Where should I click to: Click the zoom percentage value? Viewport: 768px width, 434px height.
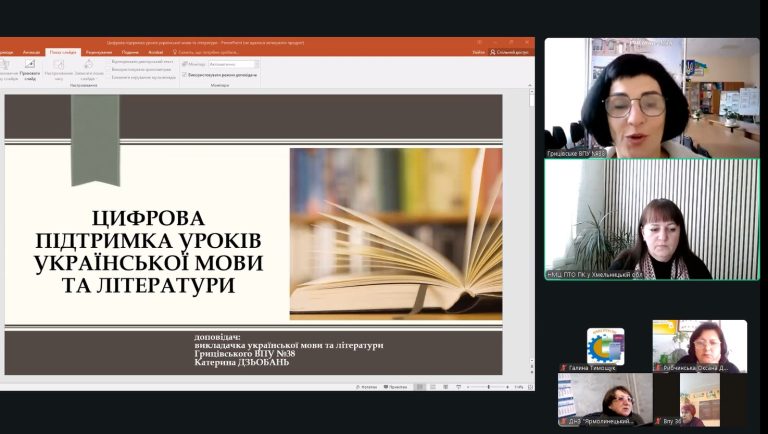click(x=519, y=387)
